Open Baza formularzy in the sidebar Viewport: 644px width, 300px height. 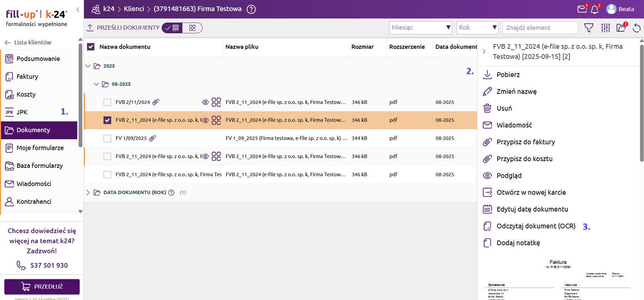(x=39, y=166)
